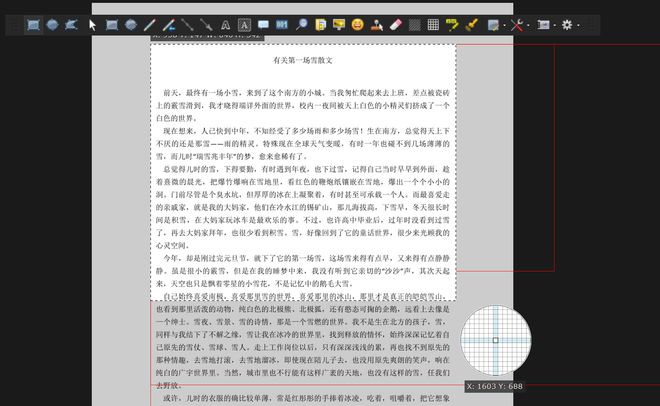Expand dropdown next to gear settings icon
660x406 pixels.
pyautogui.click(x=579, y=26)
